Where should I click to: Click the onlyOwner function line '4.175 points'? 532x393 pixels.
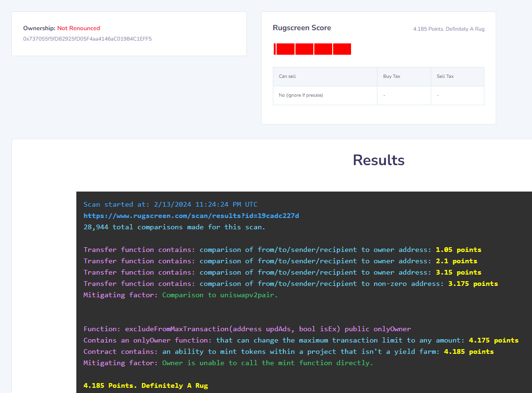click(301, 340)
